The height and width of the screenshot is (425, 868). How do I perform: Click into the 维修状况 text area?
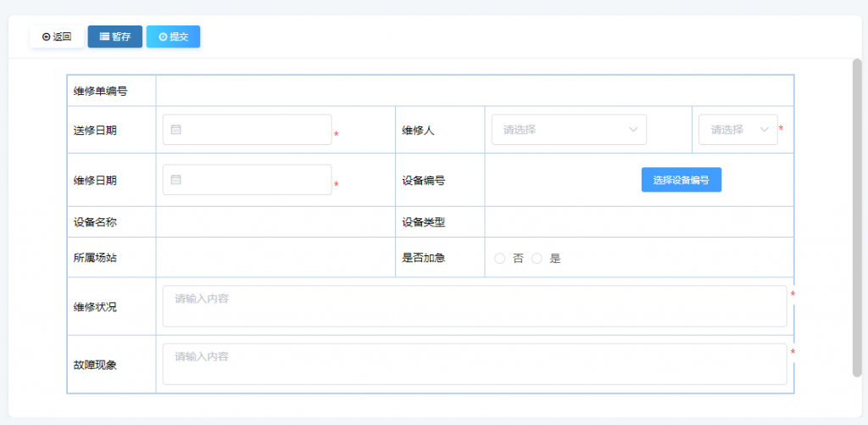click(475, 306)
